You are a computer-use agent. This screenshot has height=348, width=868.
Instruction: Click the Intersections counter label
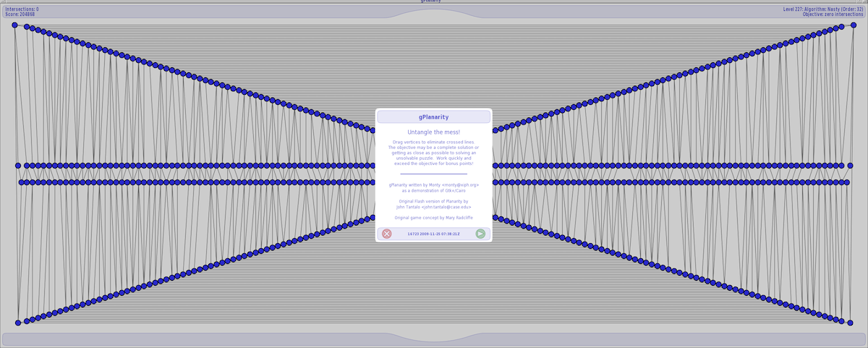click(x=22, y=9)
